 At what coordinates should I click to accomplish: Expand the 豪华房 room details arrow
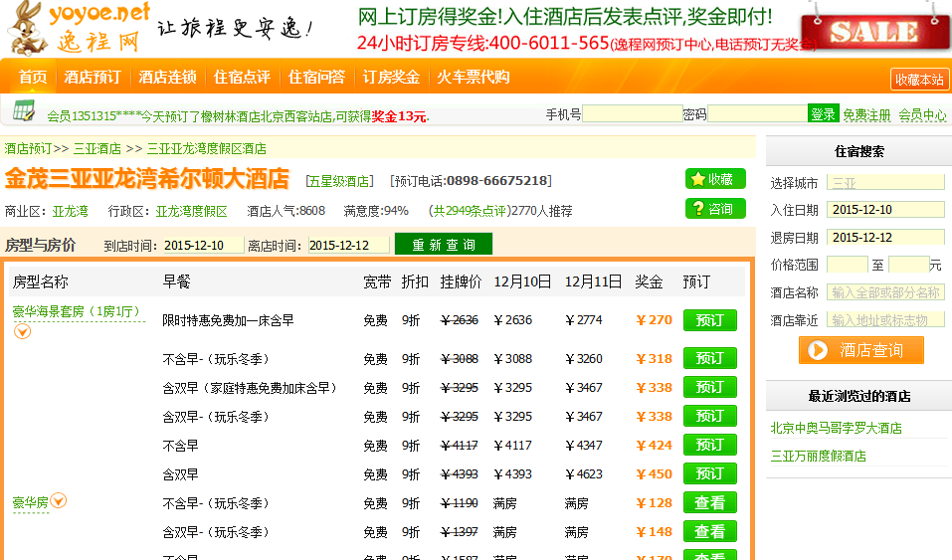coord(59,501)
